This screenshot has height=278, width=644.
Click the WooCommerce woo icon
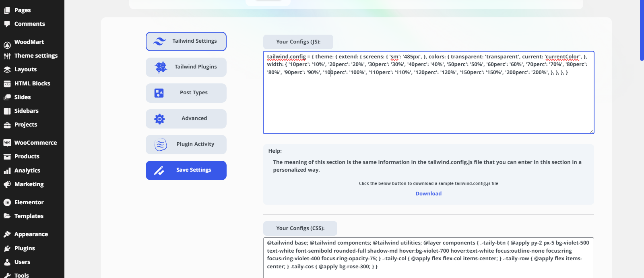click(7, 143)
